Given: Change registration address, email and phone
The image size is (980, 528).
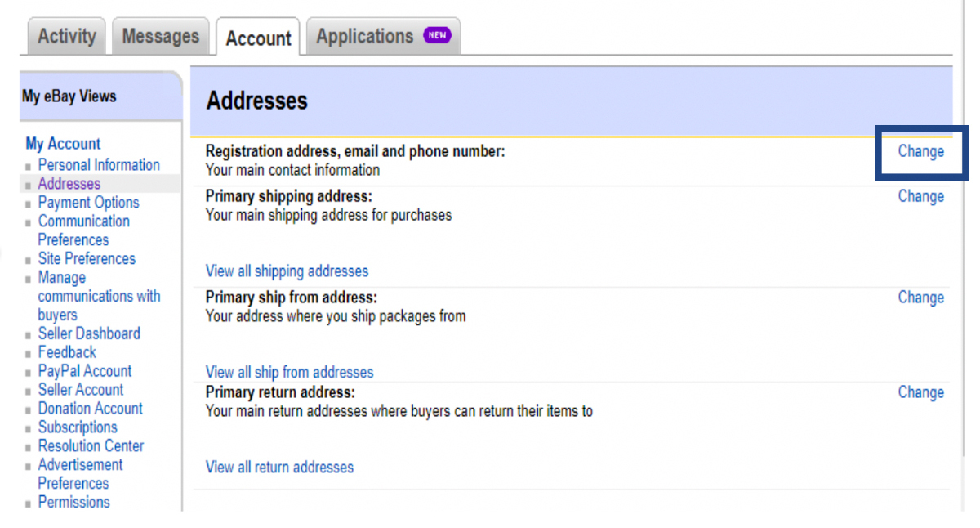Looking at the screenshot, I should (921, 151).
